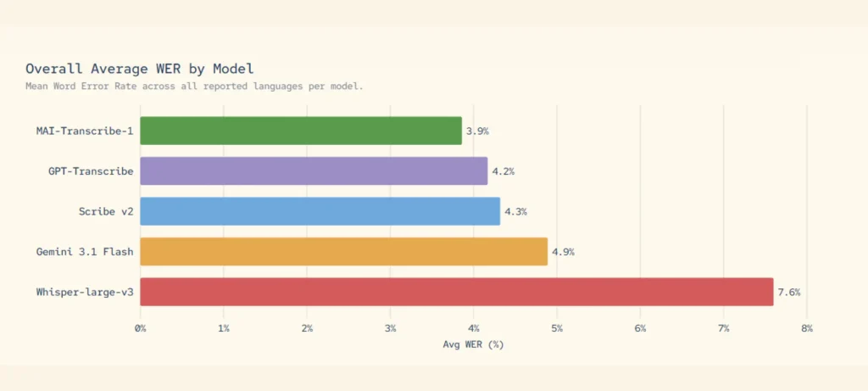
Task: Click the 4.9% data label
Action: [563, 252]
